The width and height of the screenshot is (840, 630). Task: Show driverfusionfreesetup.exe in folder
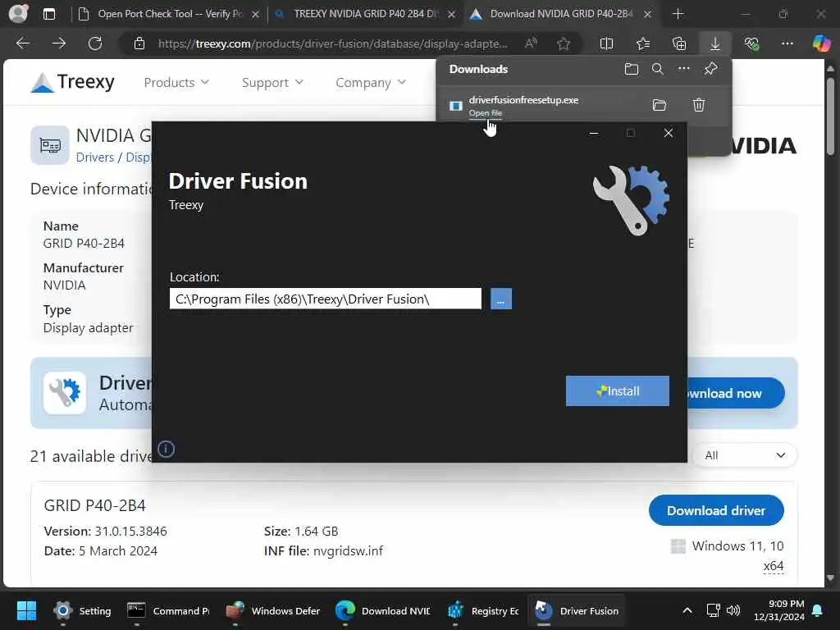click(660, 105)
